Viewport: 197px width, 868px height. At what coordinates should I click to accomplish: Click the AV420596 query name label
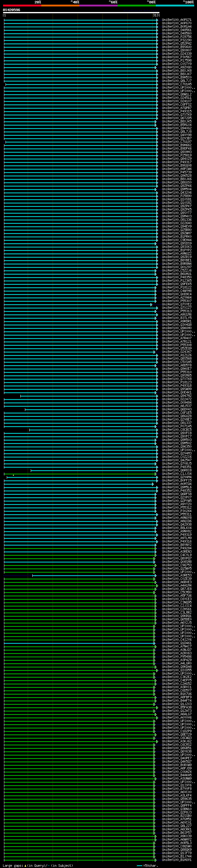click(x=11, y=10)
